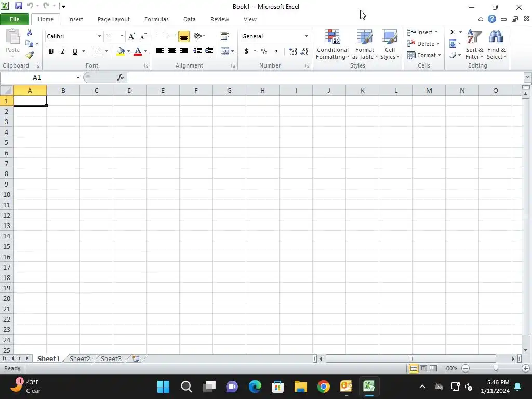The height and width of the screenshot is (399, 532).
Task: Click the Insert cells button
Action: pos(423,32)
